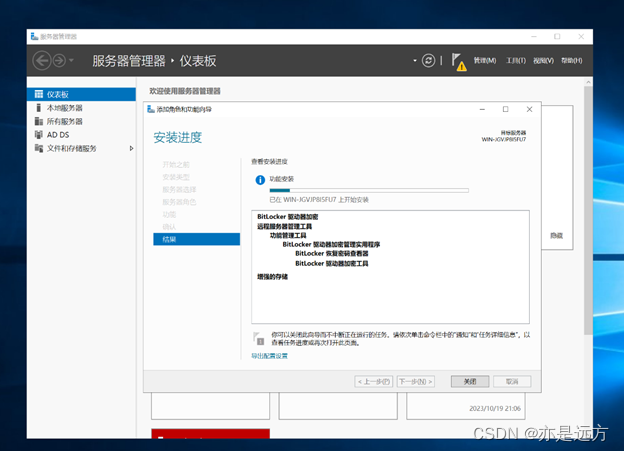Click the 关闭 button in the wizard
This screenshot has width=625, height=452.
[470, 381]
